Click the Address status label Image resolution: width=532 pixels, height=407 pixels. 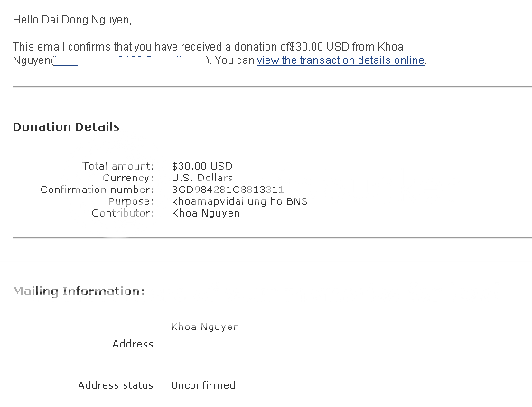click(x=116, y=385)
